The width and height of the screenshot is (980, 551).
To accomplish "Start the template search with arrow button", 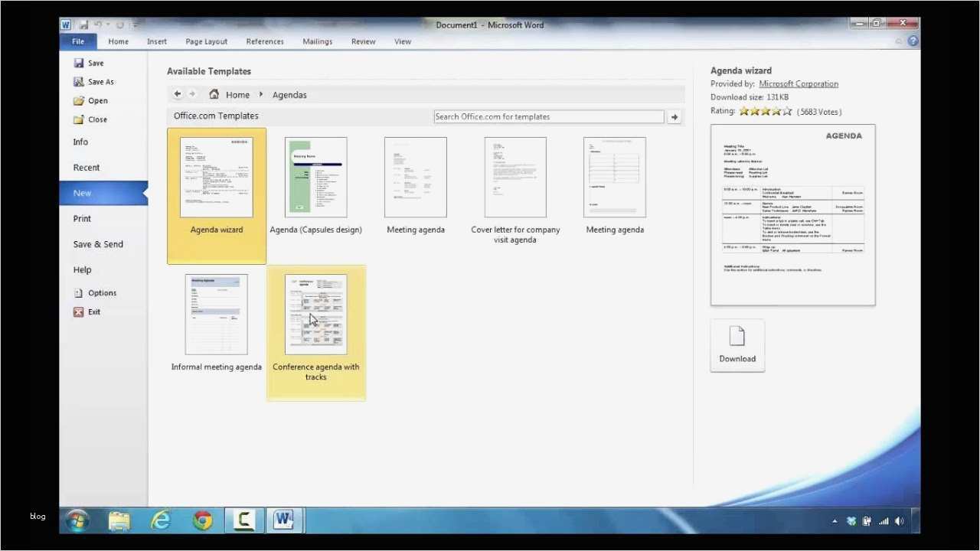I will [x=674, y=117].
